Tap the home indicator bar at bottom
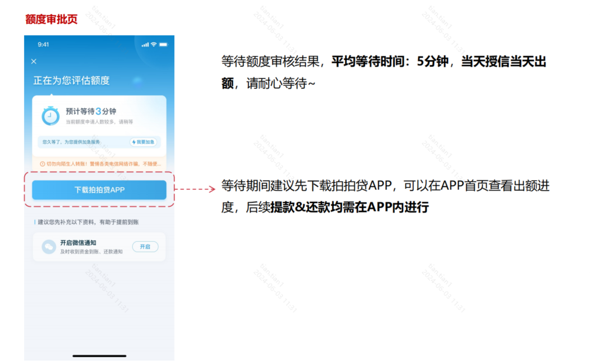590x364 pixels. 99,356
